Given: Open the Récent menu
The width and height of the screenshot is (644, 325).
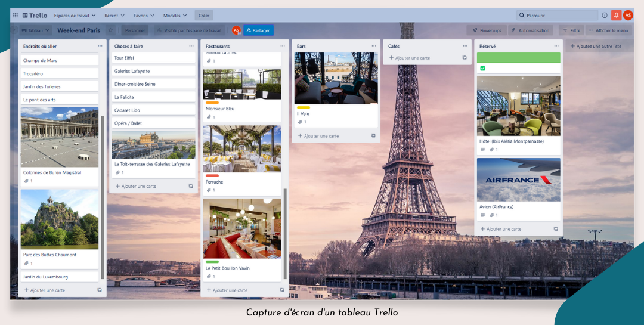Looking at the screenshot, I should pyautogui.click(x=114, y=16).
